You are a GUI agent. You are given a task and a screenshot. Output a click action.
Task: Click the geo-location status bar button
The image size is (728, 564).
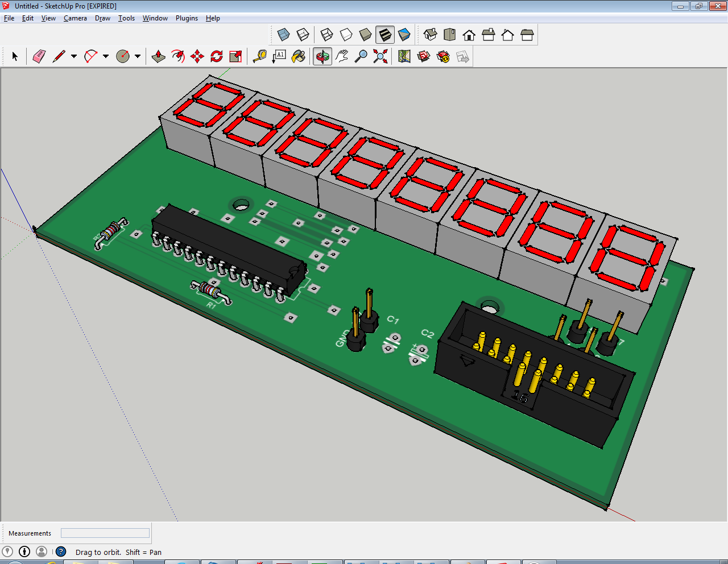7,551
